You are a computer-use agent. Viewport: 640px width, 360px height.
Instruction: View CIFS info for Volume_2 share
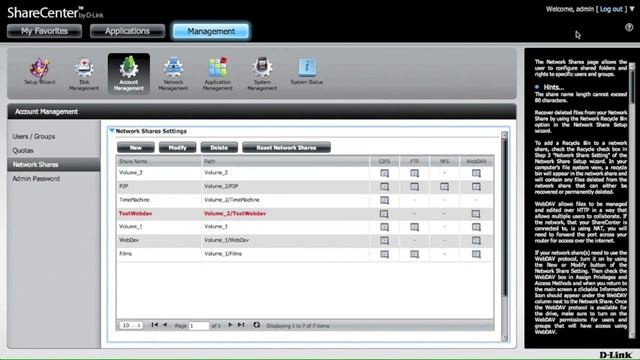pyautogui.click(x=384, y=173)
